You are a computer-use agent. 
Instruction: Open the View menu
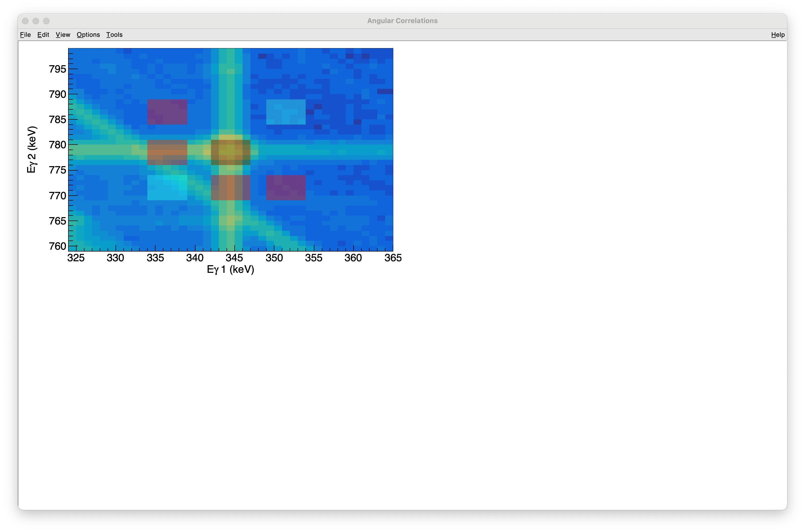click(63, 35)
